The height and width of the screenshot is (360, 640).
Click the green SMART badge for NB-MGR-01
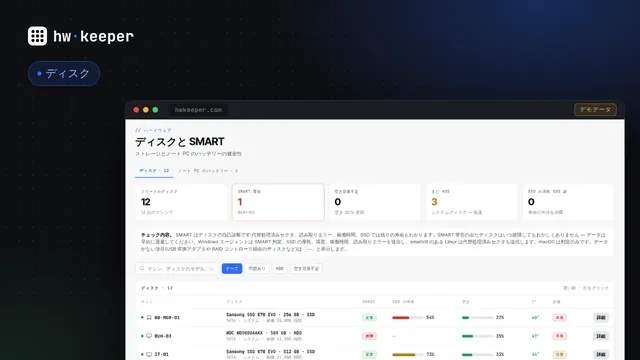click(369, 318)
